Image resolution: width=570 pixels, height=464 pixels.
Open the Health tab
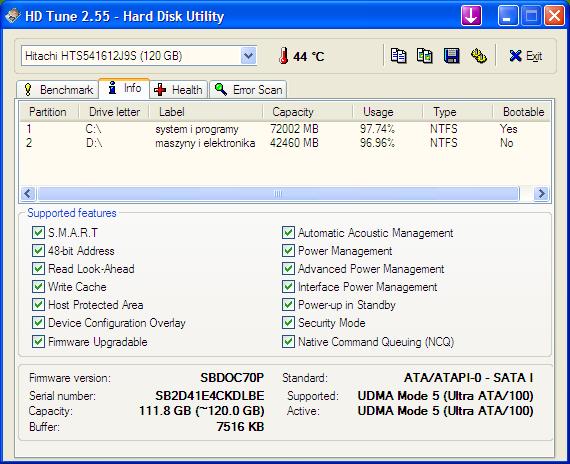point(178,89)
